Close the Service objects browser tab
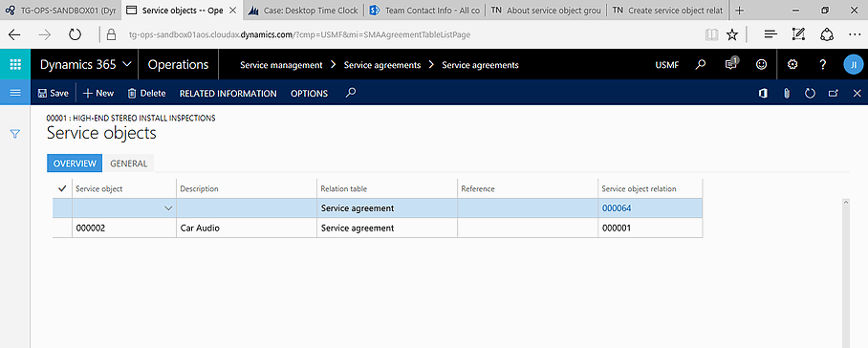This screenshot has width=868, height=348. coord(232,10)
